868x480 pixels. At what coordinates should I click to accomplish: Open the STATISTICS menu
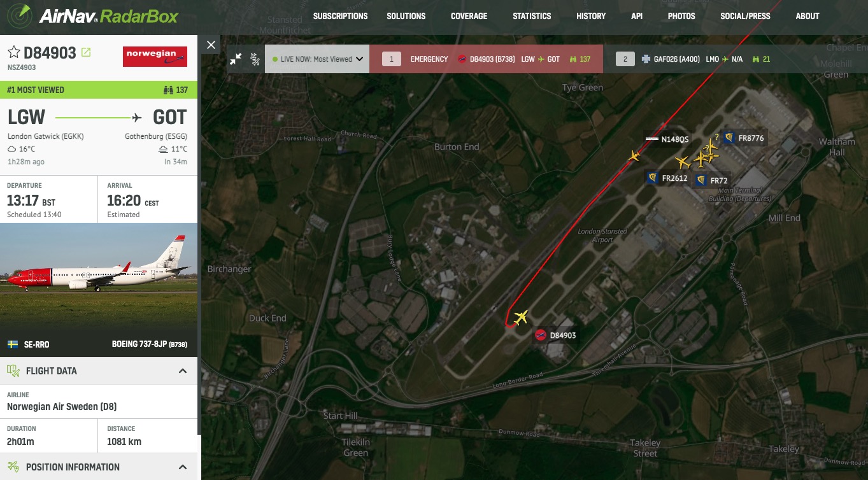pyautogui.click(x=532, y=16)
